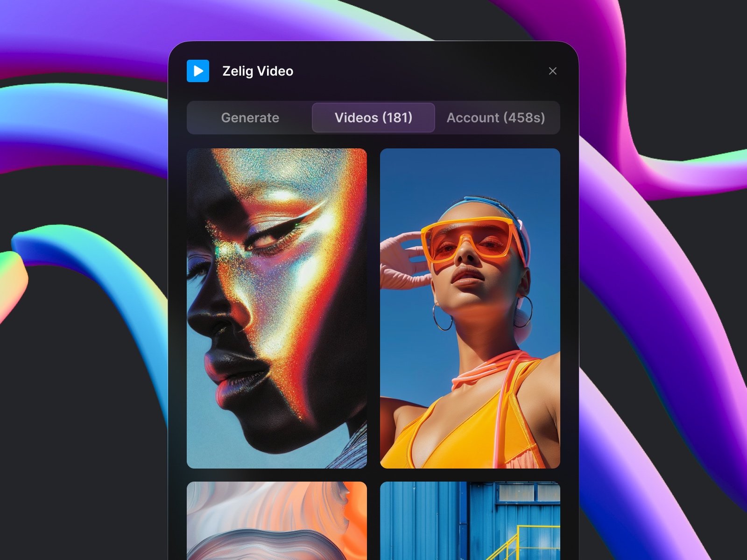Click the darkened Generate tab segment
747x560 pixels.
[250, 118]
